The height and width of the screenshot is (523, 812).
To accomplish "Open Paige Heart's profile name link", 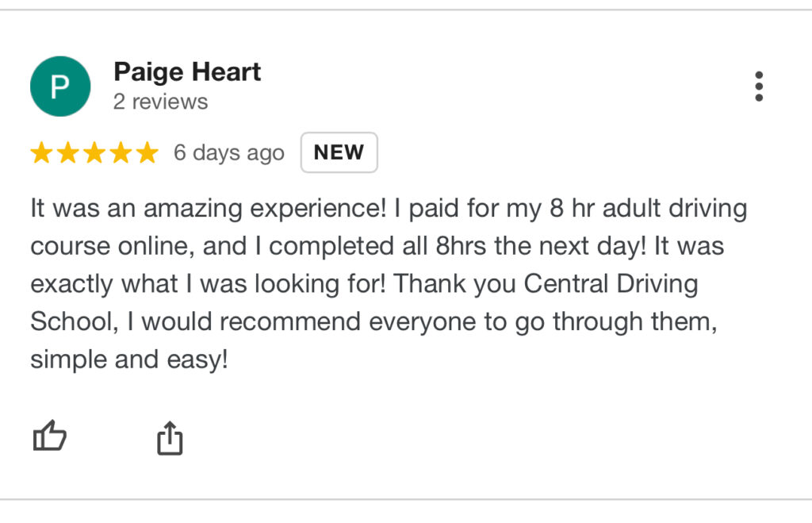I will pyautogui.click(x=187, y=72).
